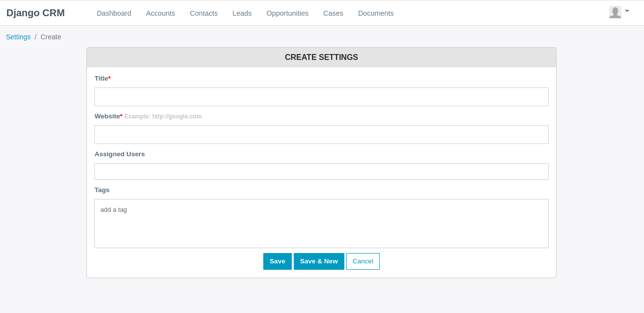
Task: Click the Save & New button
Action: pos(319,261)
